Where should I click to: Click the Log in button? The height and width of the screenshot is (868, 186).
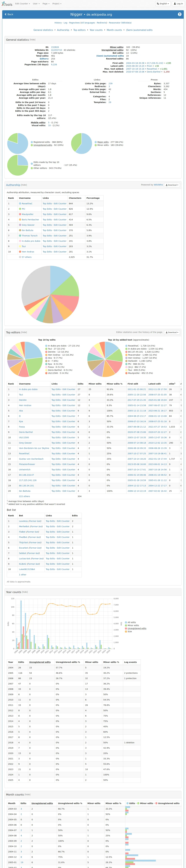pos(178,4)
